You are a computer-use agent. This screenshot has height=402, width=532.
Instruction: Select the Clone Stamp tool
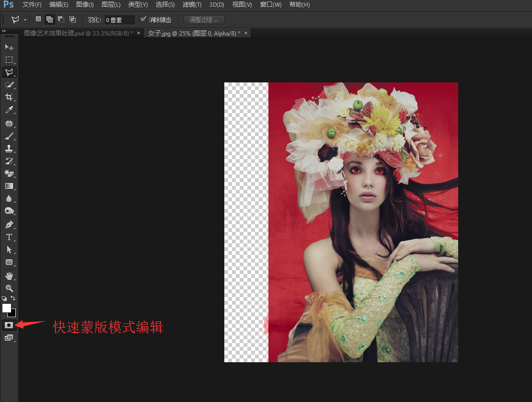pos(10,148)
